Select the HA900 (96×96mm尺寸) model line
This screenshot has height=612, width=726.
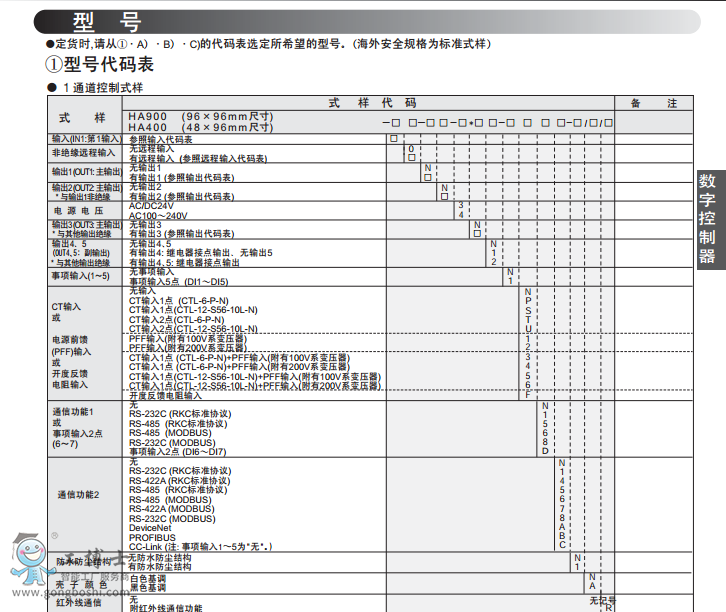(200, 117)
